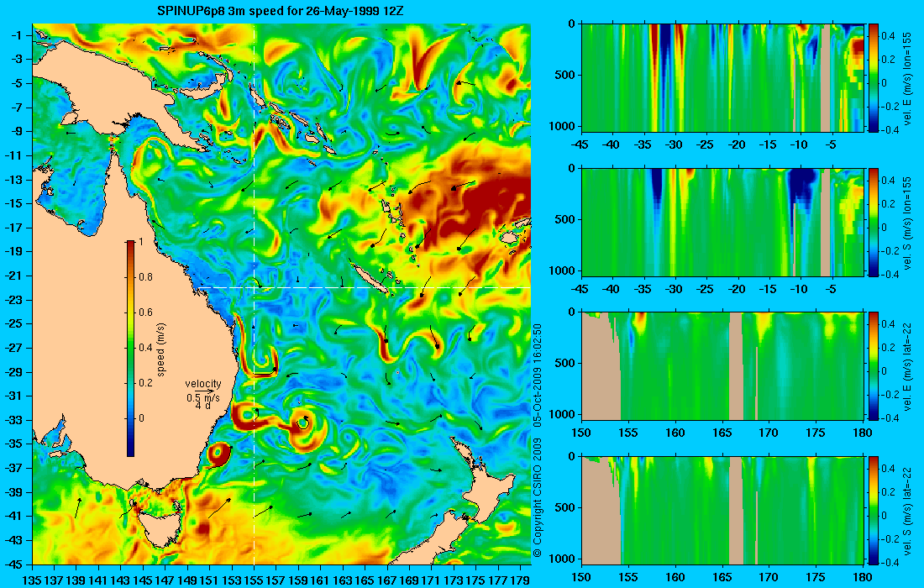Click the "05-Oct-2009 16:02:50" timestamp
Viewport: 924px width, 588px height.
pyautogui.click(x=537, y=375)
